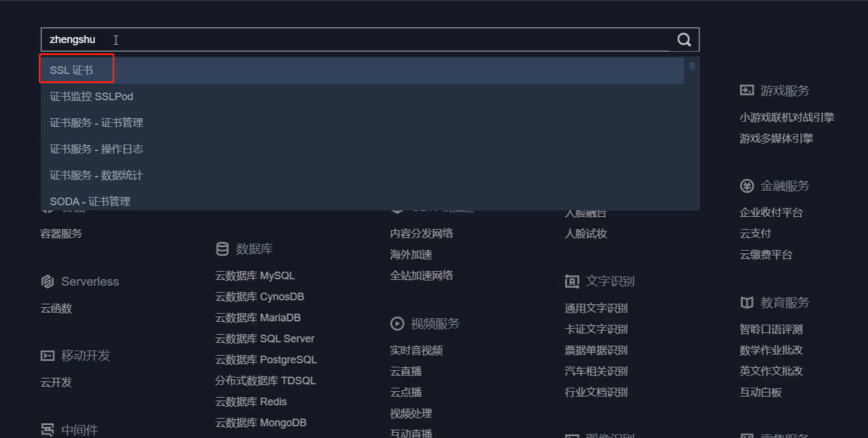Open 小游戏联机对战引擎
The image size is (868, 438).
pyautogui.click(x=787, y=118)
